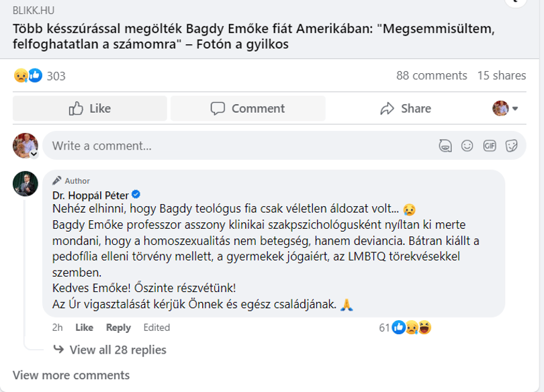The image size is (544, 392).
Task: View reactions on Dr. Hoppál Péter's comment
Action: pyautogui.click(x=405, y=327)
